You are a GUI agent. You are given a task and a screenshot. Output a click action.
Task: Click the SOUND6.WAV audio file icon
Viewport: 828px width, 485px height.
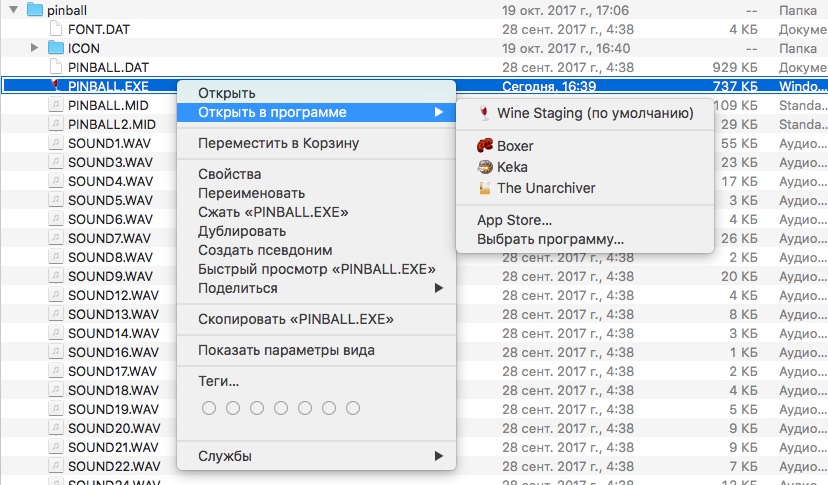pos(55,219)
